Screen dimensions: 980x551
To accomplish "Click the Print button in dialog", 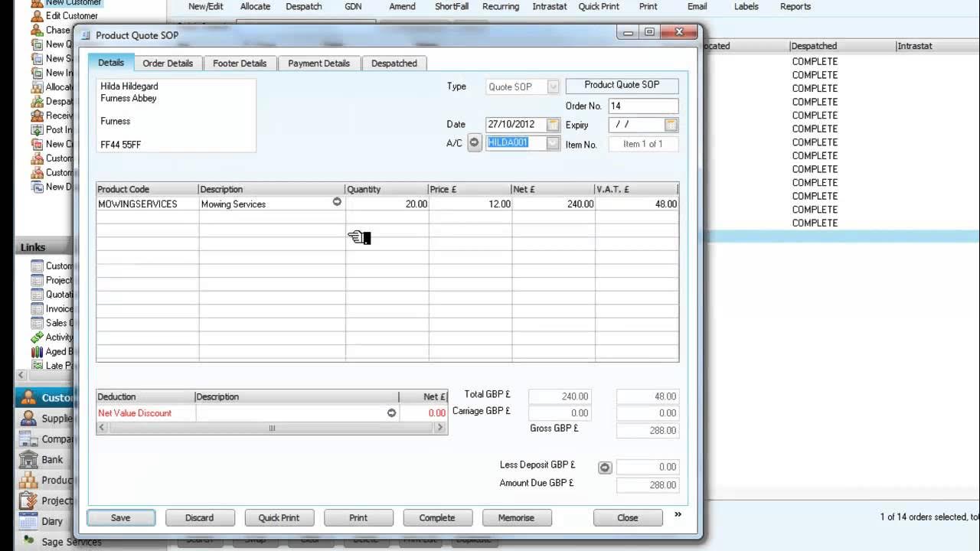I will click(358, 518).
